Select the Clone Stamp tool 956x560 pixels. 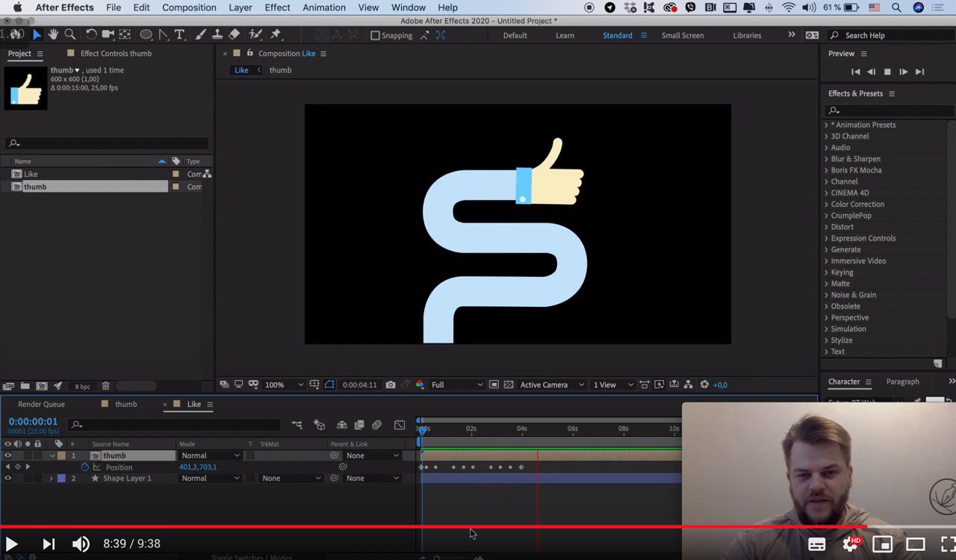pyautogui.click(x=217, y=35)
